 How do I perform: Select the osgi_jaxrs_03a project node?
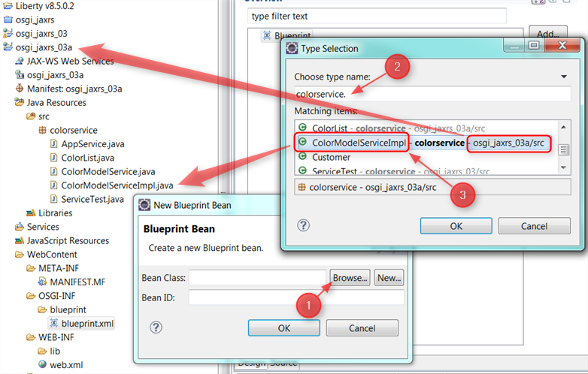(x=44, y=47)
